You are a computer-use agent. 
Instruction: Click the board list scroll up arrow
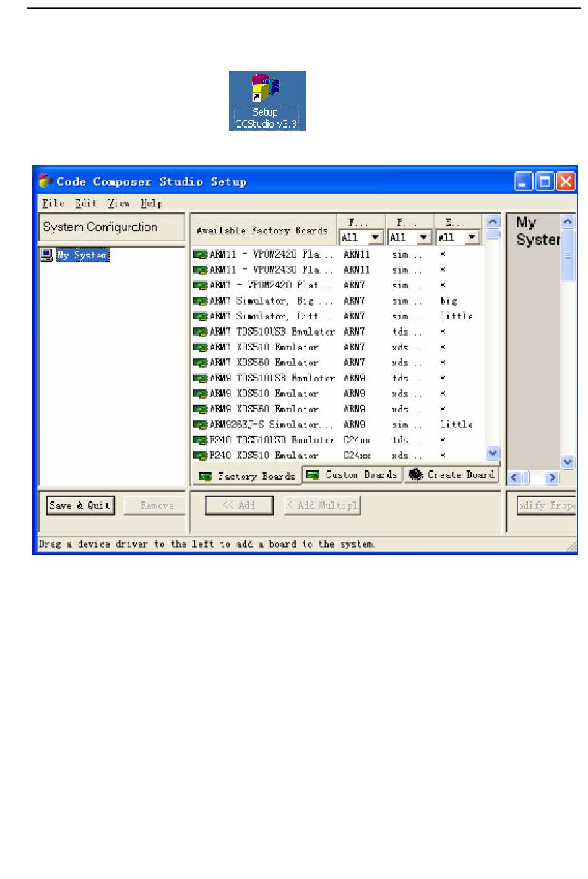[x=493, y=221]
